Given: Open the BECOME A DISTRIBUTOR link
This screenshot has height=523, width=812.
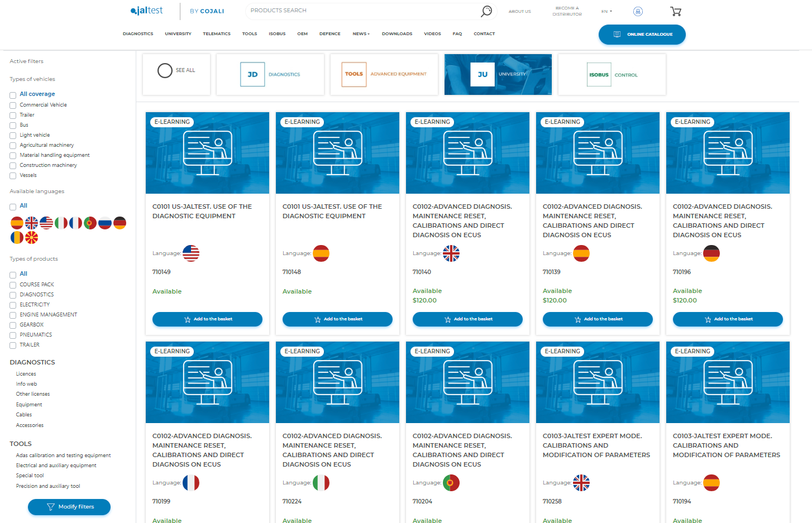Looking at the screenshot, I should pyautogui.click(x=567, y=11).
